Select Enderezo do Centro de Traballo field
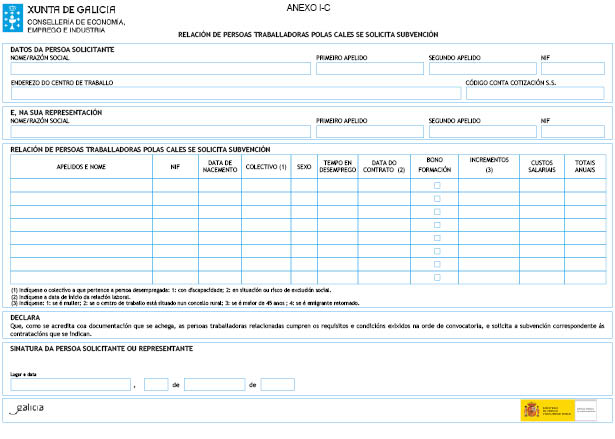615x439 pixels. (x=235, y=93)
